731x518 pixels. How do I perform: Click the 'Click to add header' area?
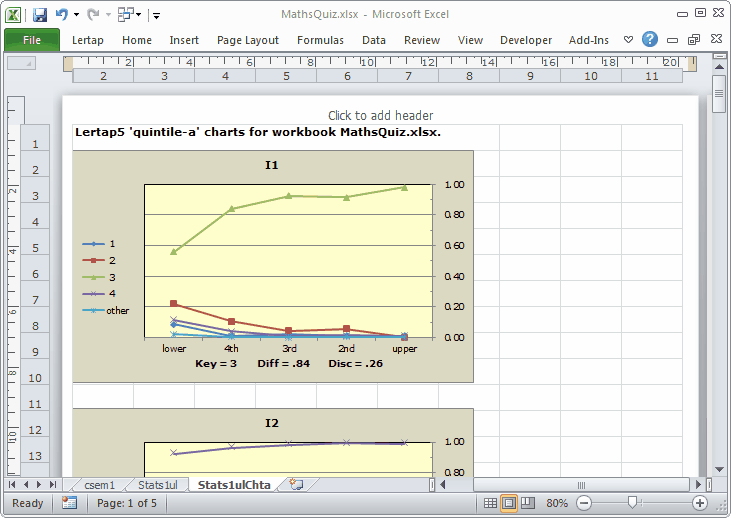pos(380,115)
